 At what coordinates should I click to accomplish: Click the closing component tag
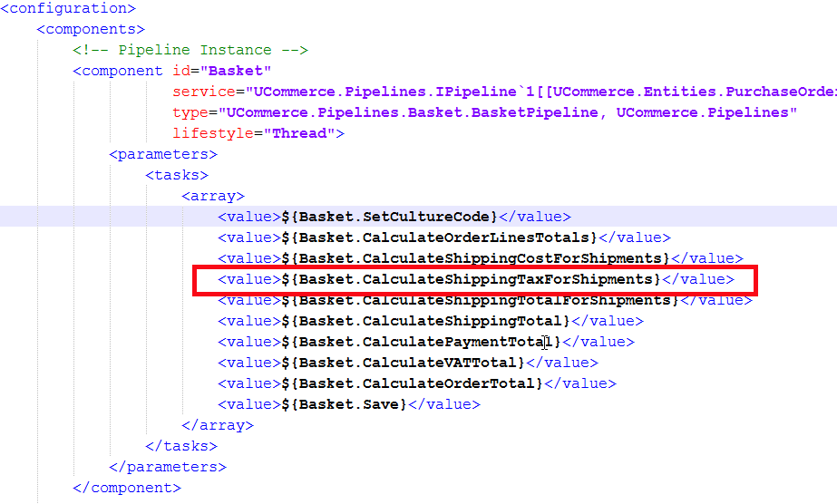coord(127,488)
